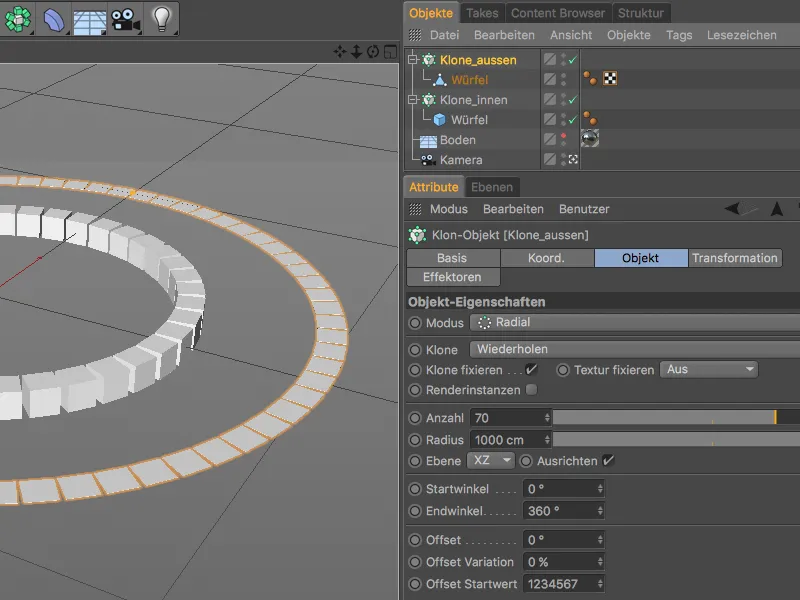The height and width of the screenshot is (600, 800).
Task: Collapse the Klone_innen tree node
Action: pyautogui.click(x=412, y=99)
